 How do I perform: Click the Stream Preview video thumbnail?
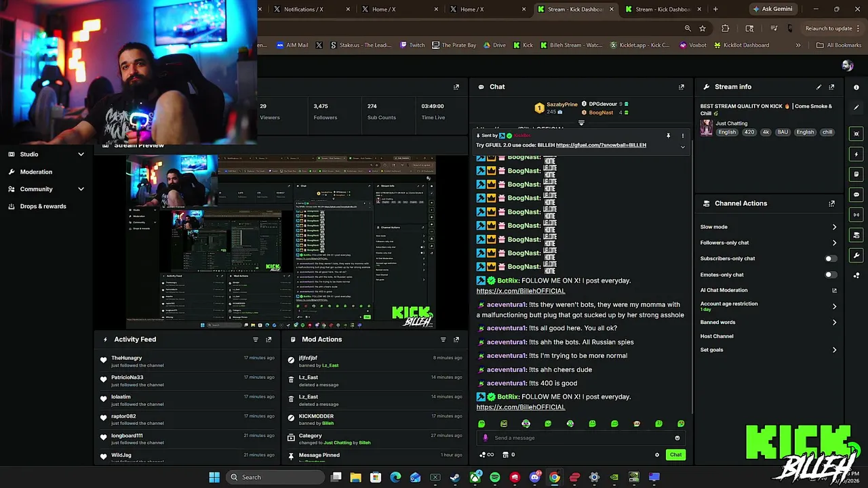pyautogui.click(x=281, y=242)
